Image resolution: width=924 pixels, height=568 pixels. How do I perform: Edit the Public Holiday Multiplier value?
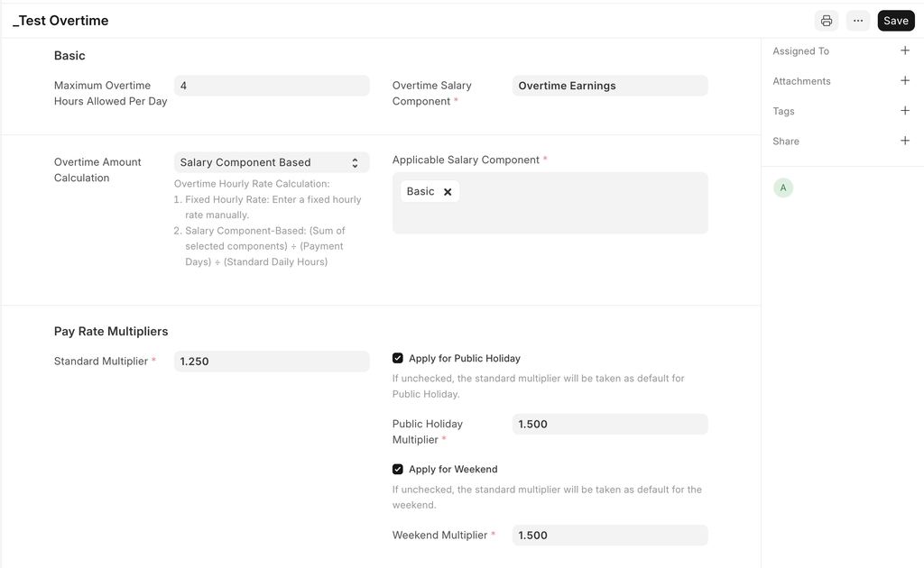(x=609, y=424)
